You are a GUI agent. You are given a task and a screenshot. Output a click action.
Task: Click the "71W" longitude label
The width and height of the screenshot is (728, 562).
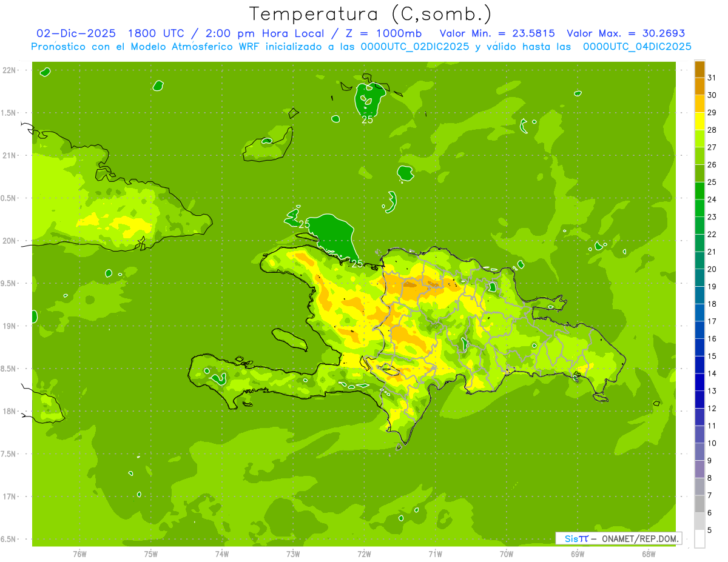tap(435, 555)
